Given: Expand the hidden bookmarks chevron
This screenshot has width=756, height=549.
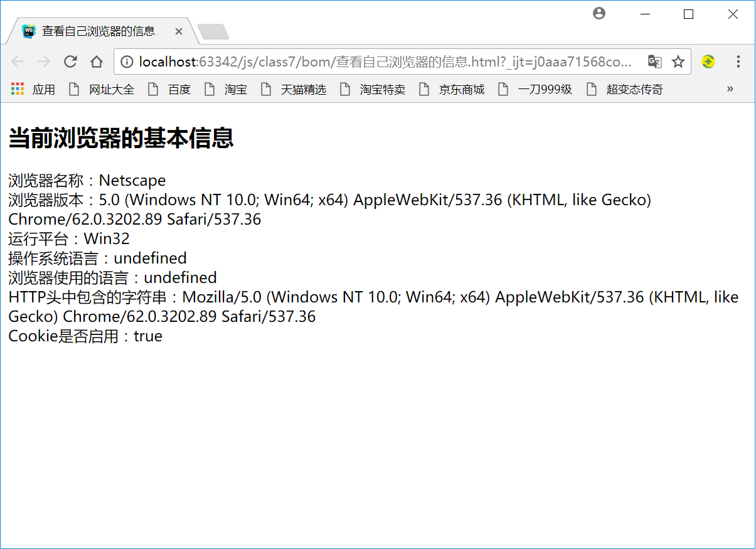Looking at the screenshot, I should click(730, 89).
